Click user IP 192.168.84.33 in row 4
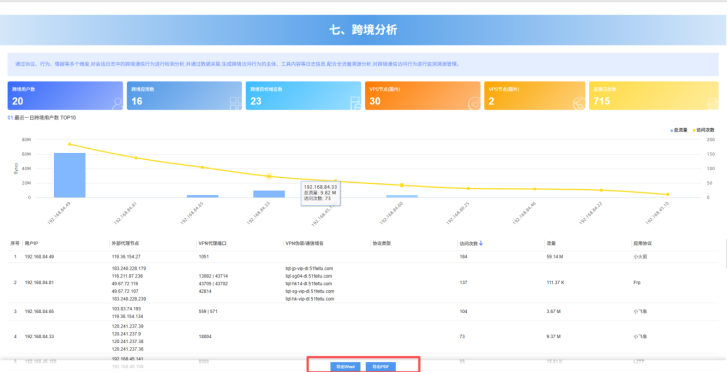This screenshot has height=372, width=728. [x=39, y=337]
